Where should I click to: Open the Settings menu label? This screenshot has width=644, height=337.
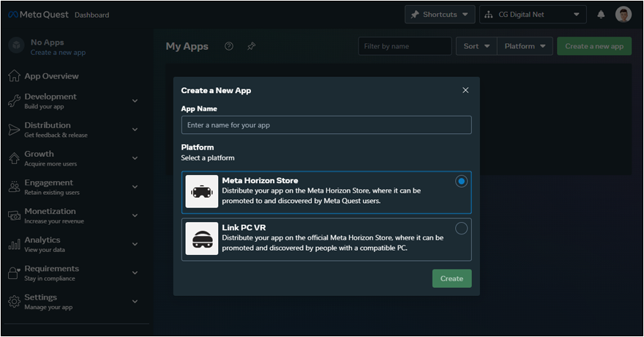click(41, 297)
